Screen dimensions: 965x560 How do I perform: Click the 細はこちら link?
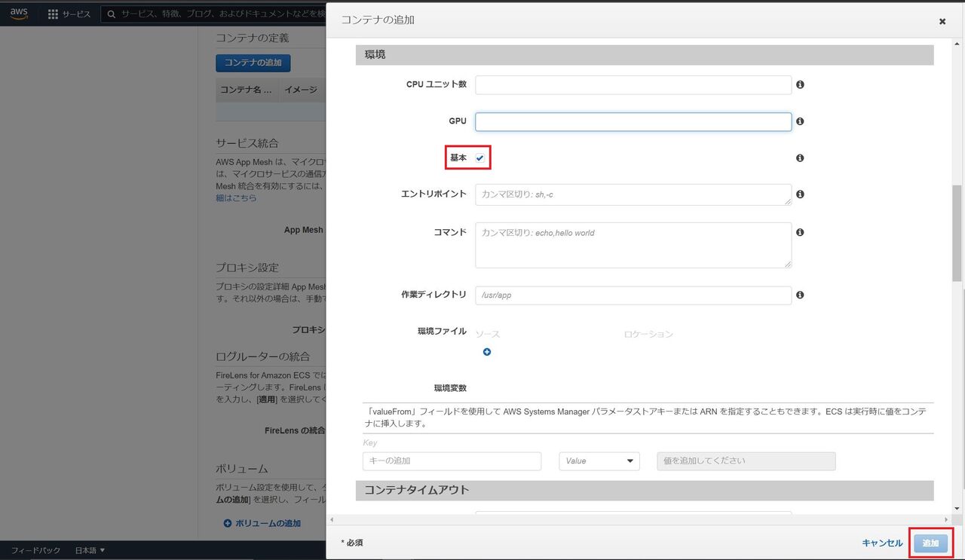click(x=236, y=198)
